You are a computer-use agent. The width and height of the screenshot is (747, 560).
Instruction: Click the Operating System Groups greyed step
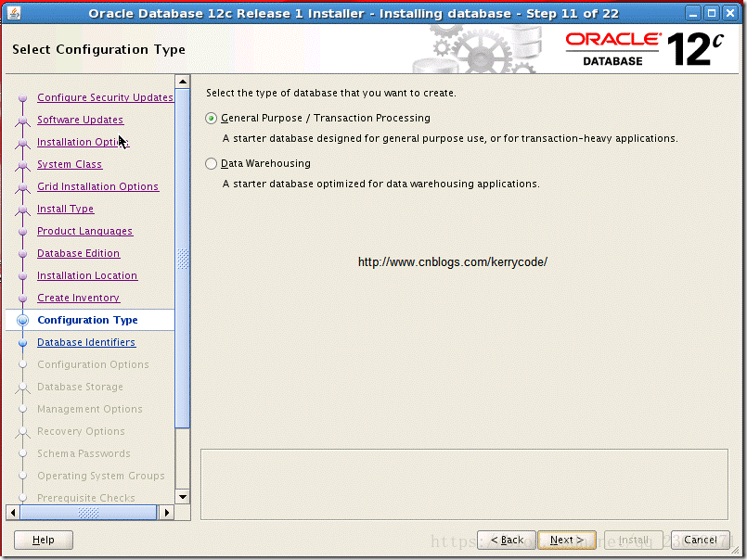pos(101,476)
